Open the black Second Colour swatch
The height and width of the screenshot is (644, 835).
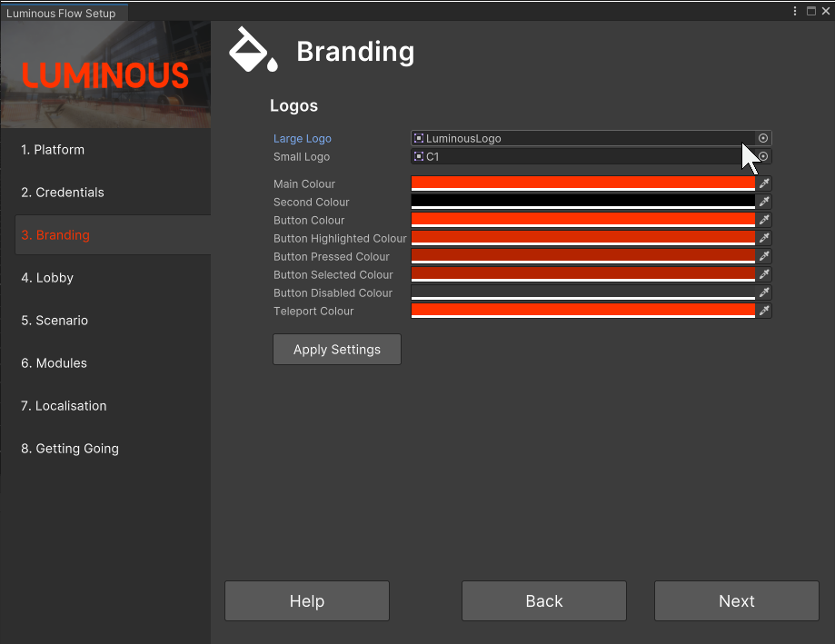[x=583, y=202]
